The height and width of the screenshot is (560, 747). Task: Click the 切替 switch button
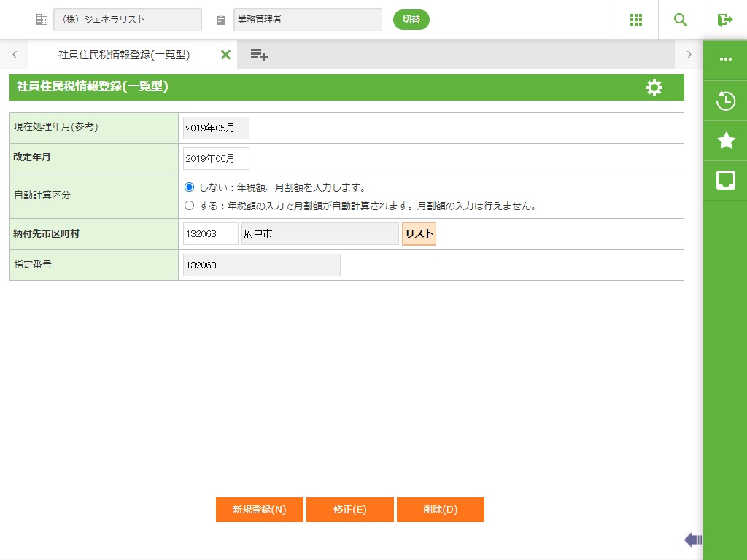[x=411, y=20]
